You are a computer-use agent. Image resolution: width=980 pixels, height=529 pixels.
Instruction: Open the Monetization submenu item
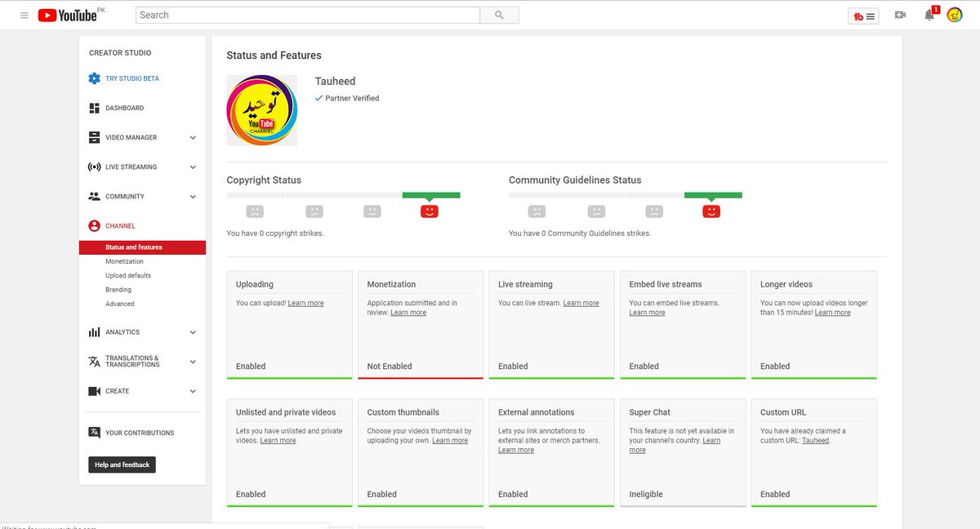124,261
